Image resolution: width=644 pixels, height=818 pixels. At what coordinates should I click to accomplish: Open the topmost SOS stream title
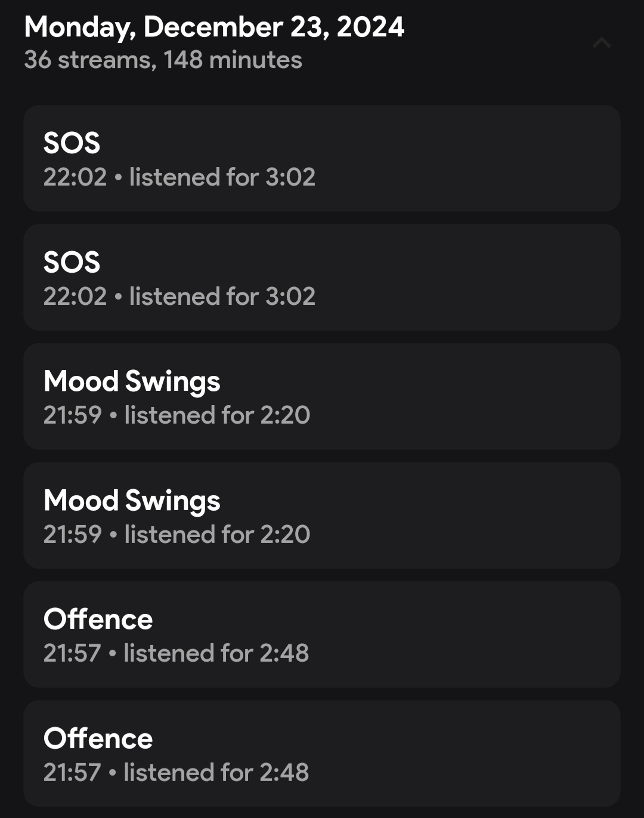72,143
